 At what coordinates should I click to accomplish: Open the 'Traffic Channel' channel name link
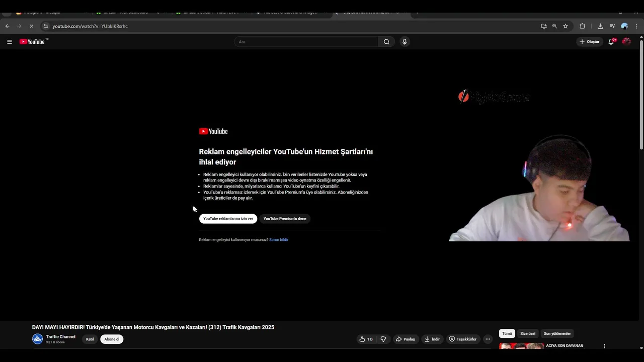coord(61,337)
